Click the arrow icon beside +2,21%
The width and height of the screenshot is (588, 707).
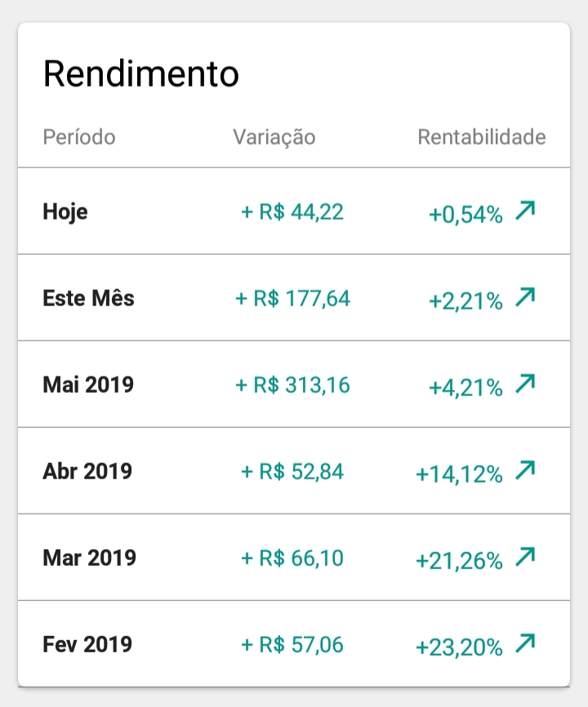[x=525, y=298]
